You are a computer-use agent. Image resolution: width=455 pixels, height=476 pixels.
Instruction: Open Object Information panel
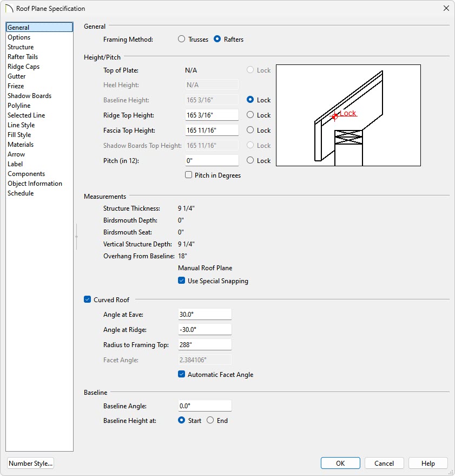pyautogui.click(x=39, y=184)
